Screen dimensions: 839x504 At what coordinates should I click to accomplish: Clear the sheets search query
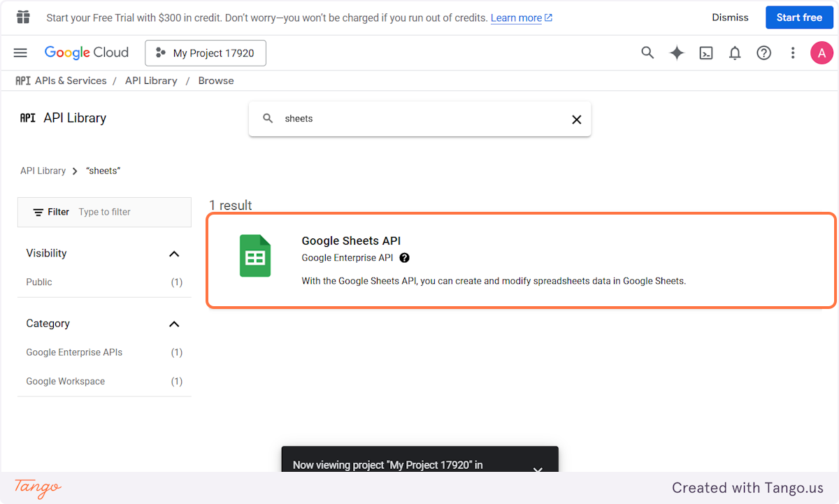[x=576, y=119]
